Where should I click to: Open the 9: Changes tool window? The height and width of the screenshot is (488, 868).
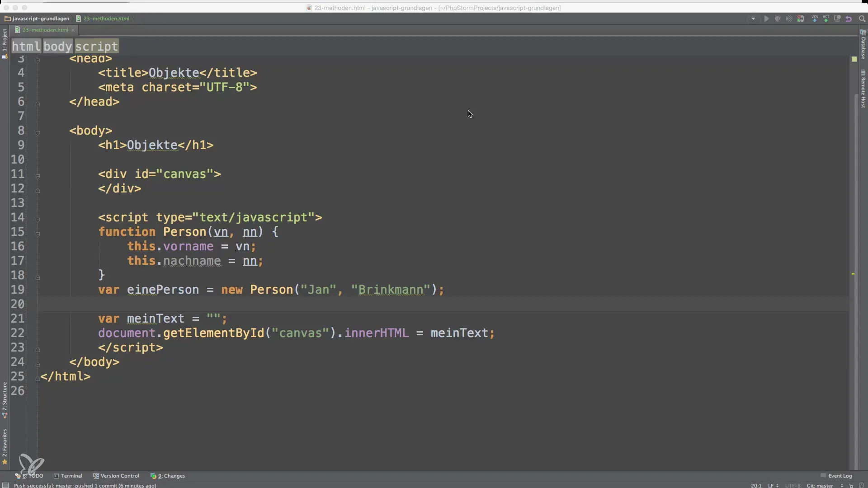click(x=168, y=476)
